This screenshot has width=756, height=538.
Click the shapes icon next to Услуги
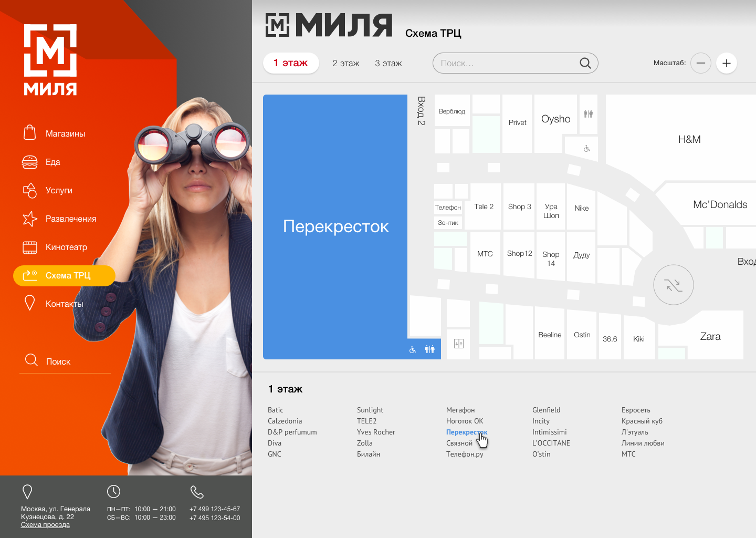point(30,190)
